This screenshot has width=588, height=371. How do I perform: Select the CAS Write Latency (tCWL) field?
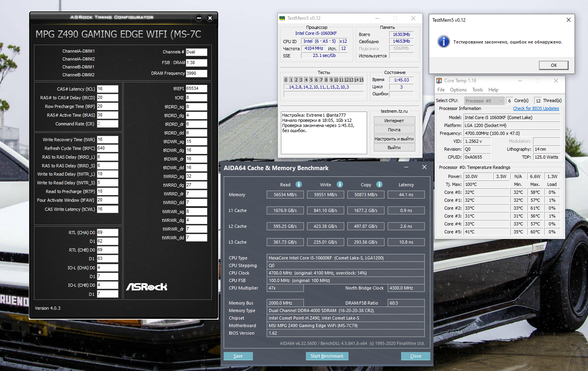[107, 209]
